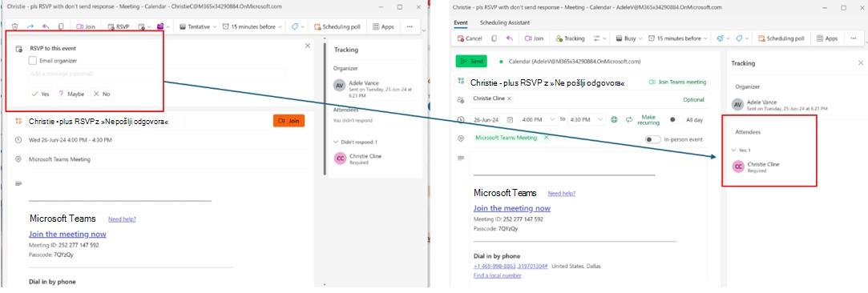The image size is (868, 293).
Task: Click Join the meeting now in Adele's window
Action: (512, 208)
